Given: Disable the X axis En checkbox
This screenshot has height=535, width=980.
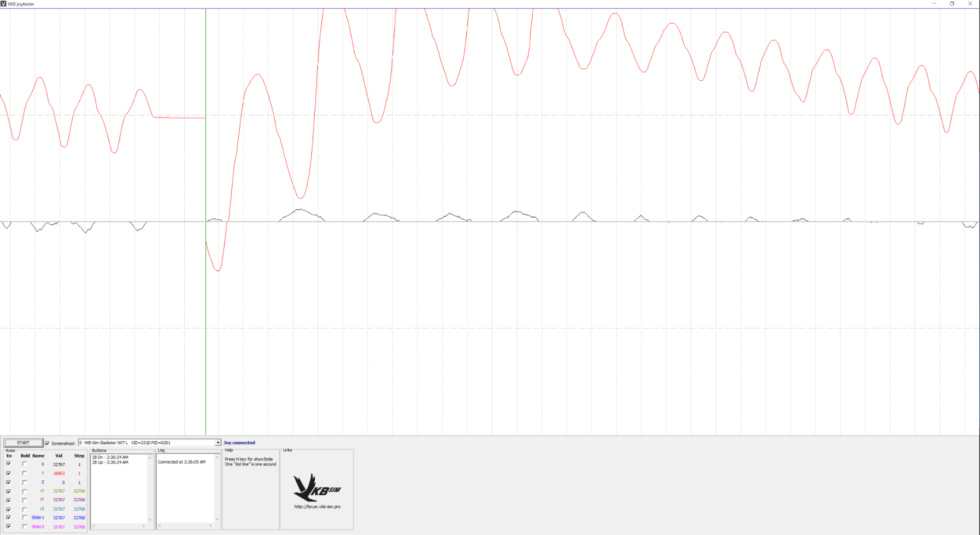Looking at the screenshot, I should pos(8,464).
